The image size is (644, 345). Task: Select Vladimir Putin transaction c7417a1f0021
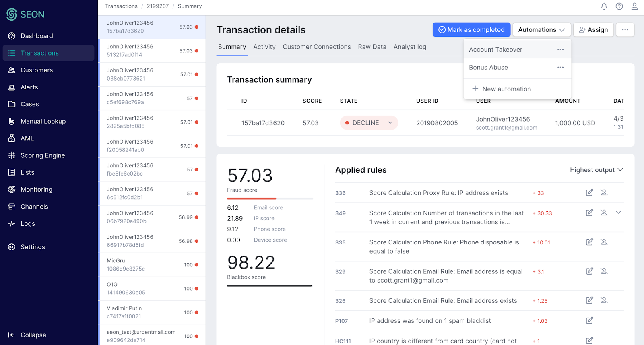click(152, 312)
